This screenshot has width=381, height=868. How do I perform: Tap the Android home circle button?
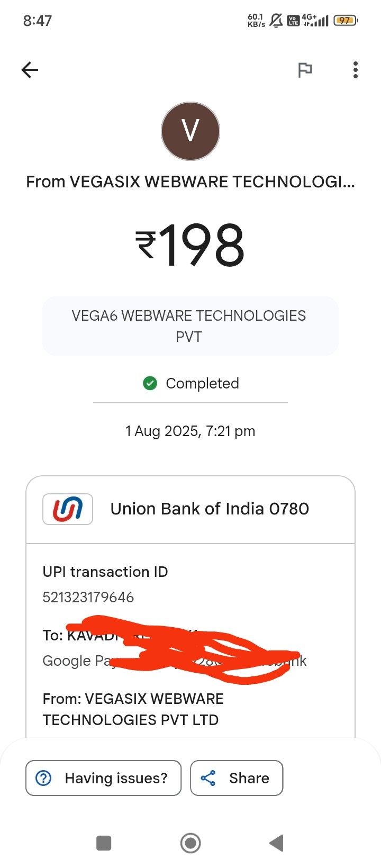point(190,843)
